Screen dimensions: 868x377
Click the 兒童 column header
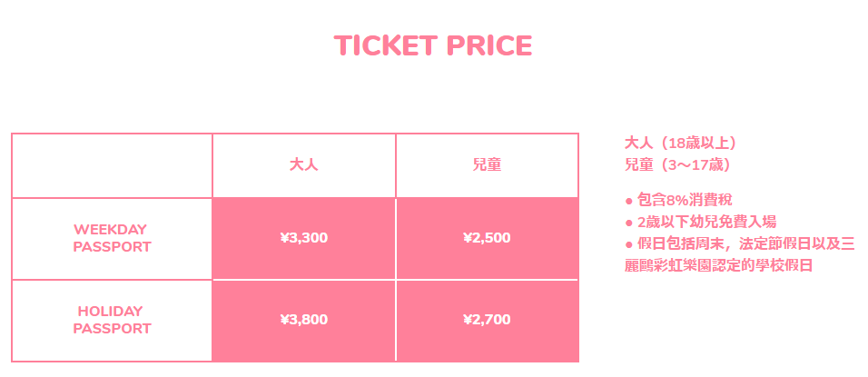point(488,165)
